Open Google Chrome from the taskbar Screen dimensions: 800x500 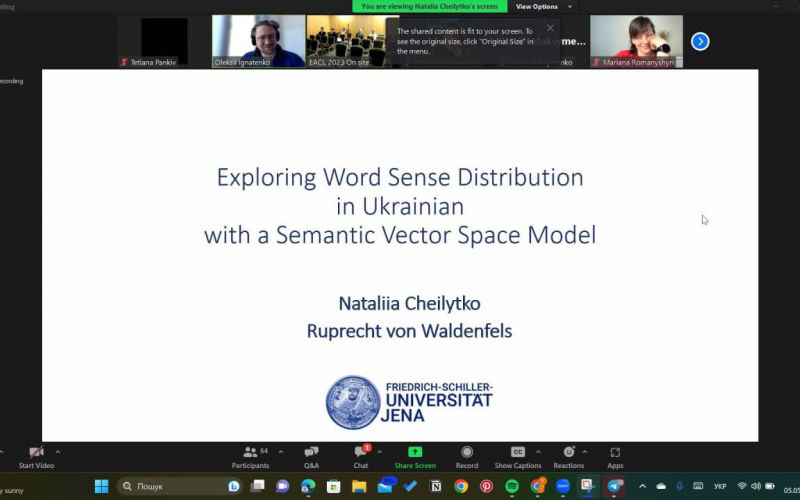(x=461, y=486)
